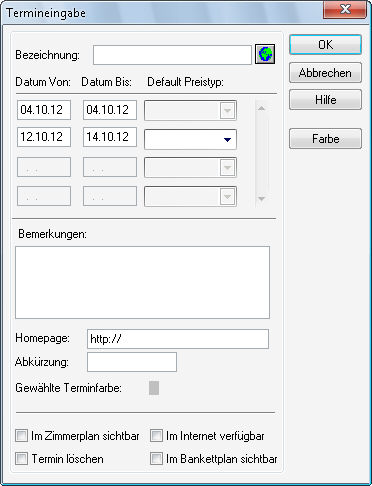The image size is (372, 486).
Task: Focus the Bezeichnung text field
Action: (x=172, y=55)
